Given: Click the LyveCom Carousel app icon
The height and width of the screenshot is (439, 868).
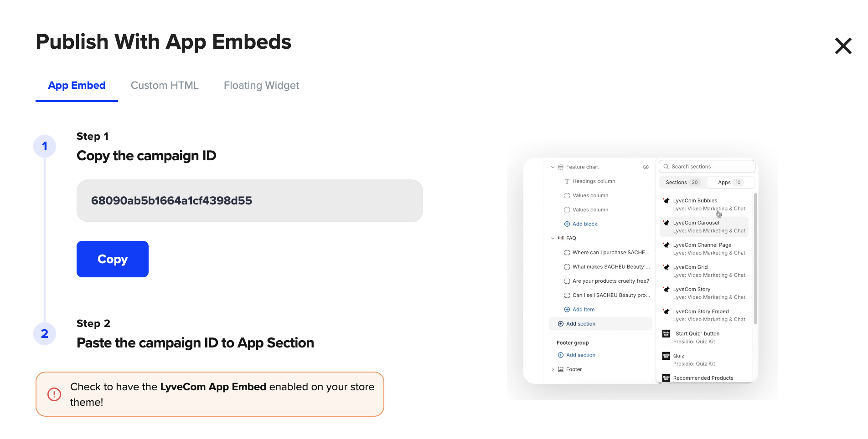Looking at the screenshot, I should (666, 223).
